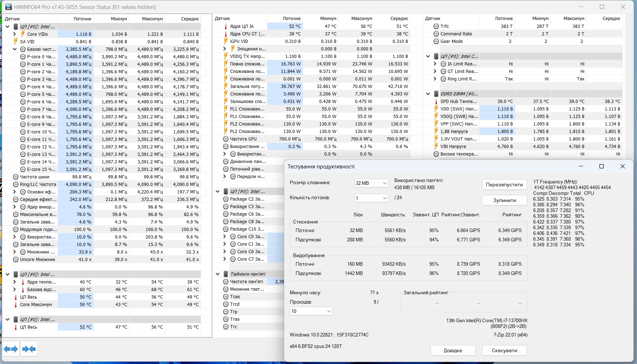The width and height of the screenshot is (637, 364).
Task: Click the lightning icon next to SA VID
Action: (x=16, y=41)
